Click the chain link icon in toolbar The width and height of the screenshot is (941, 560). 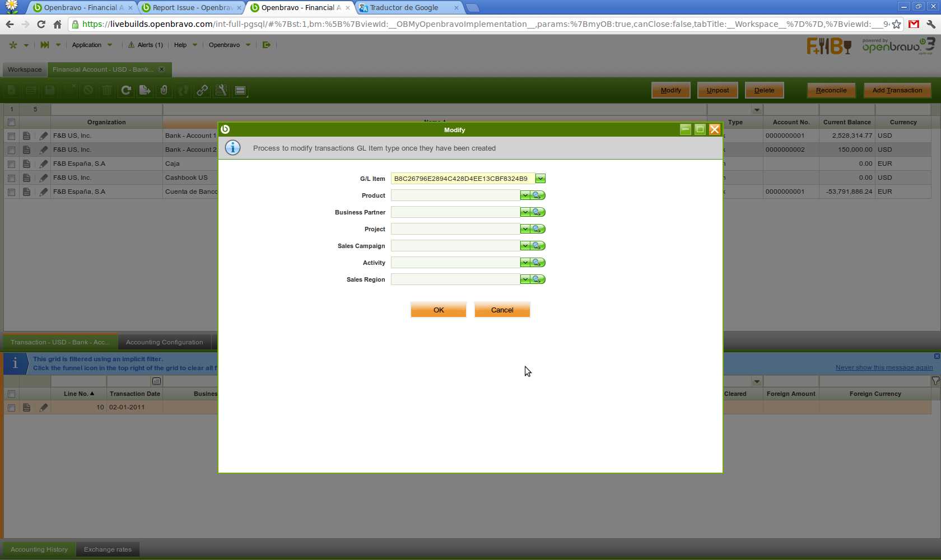click(x=202, y=90)
